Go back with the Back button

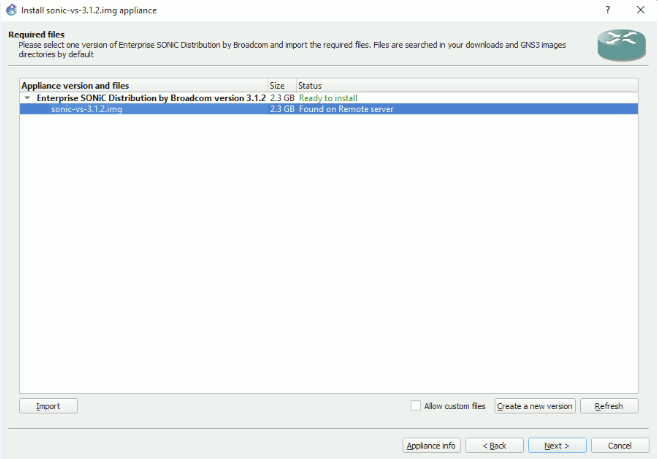point(494,446)
